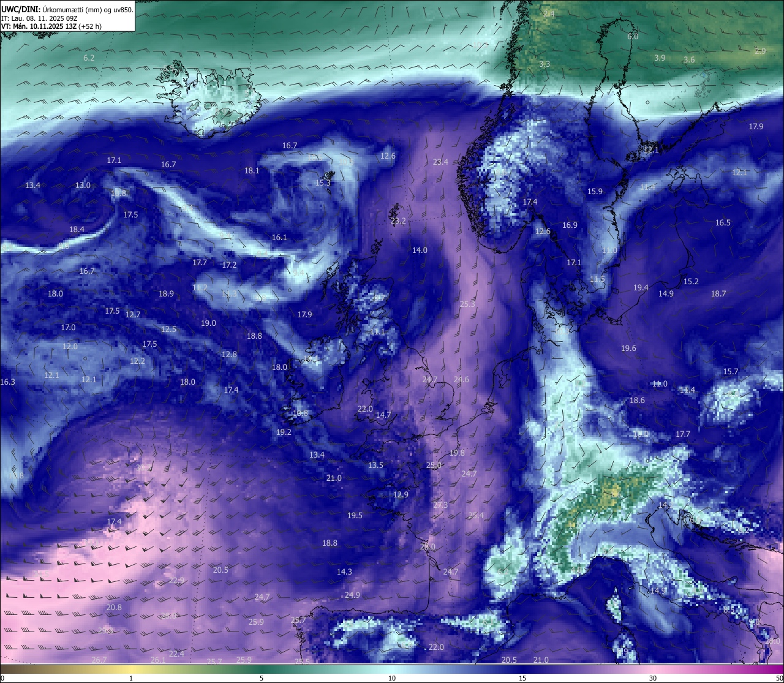
Task: Click the 3.9 value label
Action: coord(660,58)
